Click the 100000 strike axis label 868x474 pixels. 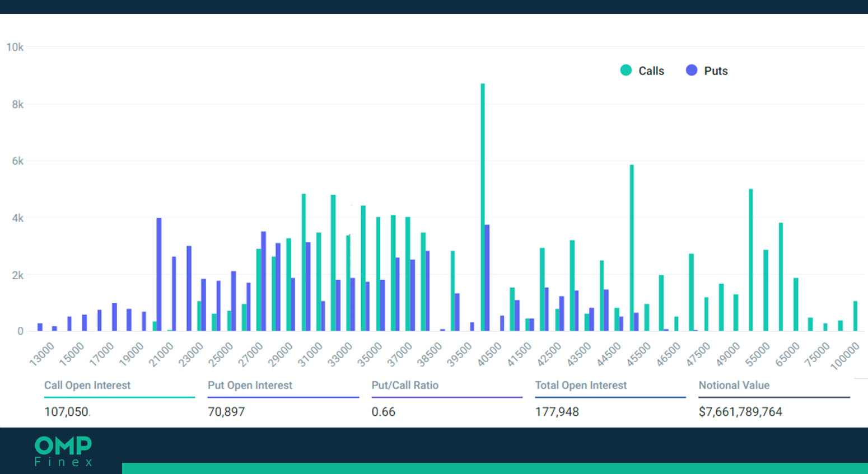pyautogui.click(x=844, y=356)
